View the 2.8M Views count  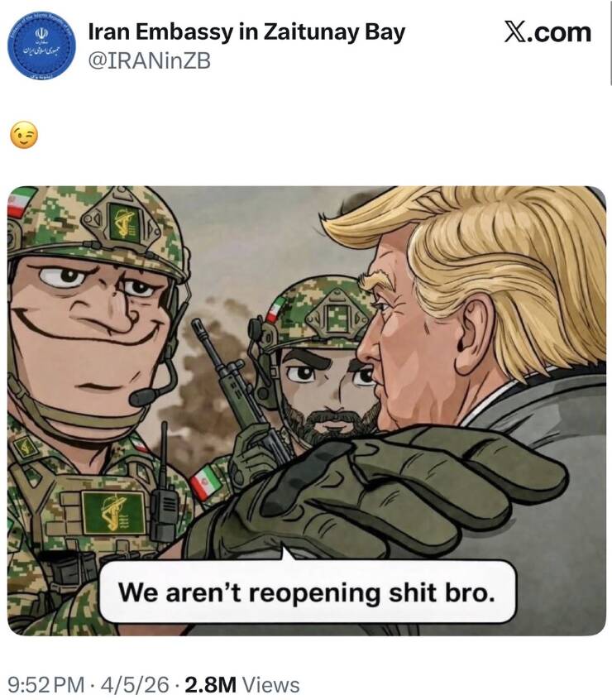[x=242, y=684]
